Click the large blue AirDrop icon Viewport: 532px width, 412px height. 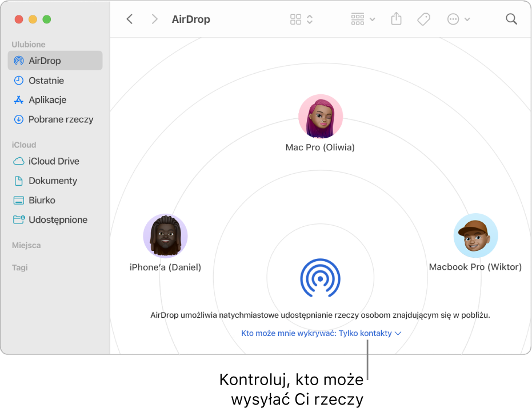[x=320, y=278]
